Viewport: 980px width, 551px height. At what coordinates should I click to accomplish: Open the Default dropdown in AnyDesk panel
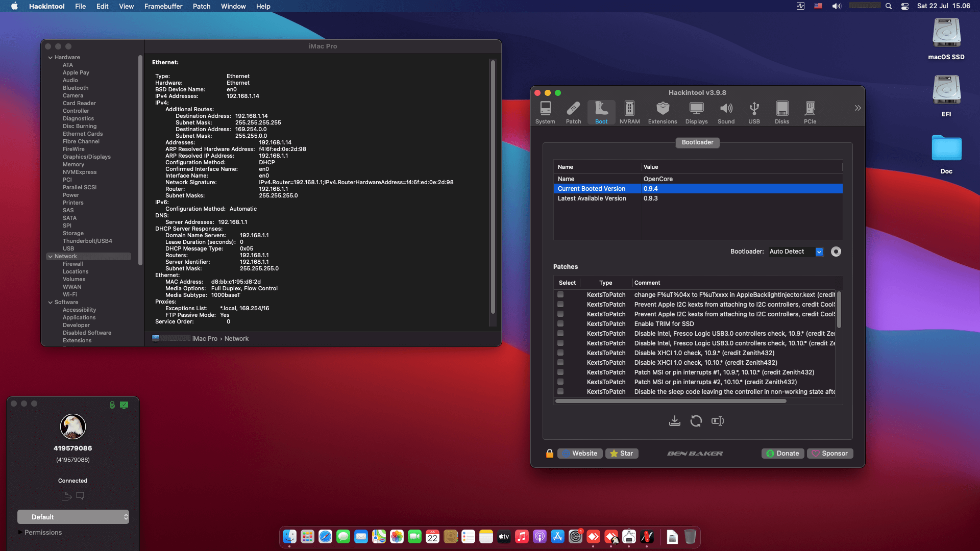pyautogui.click(x=73, y=517)
